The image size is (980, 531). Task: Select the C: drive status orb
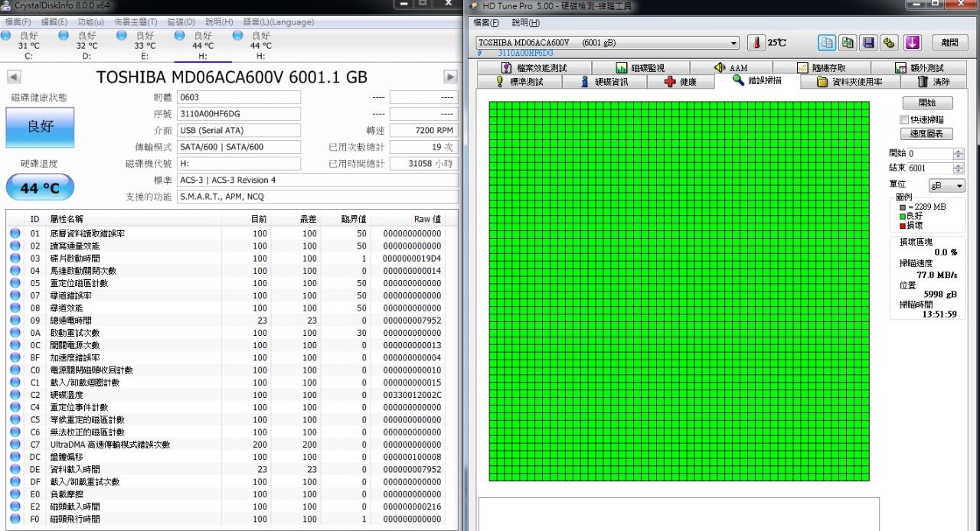coord(6,36)
